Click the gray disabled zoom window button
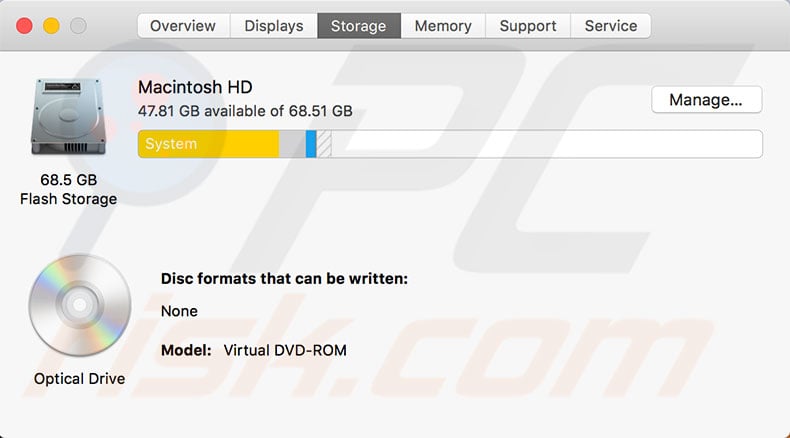 [75, 26]
